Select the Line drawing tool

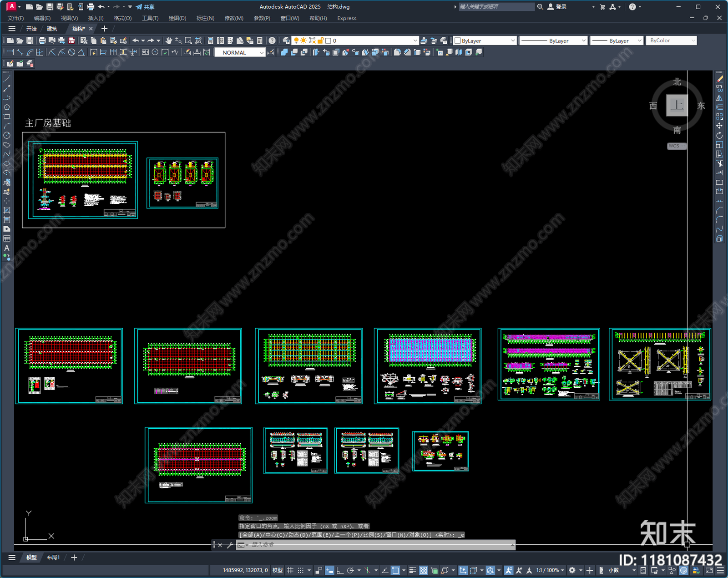7,79
